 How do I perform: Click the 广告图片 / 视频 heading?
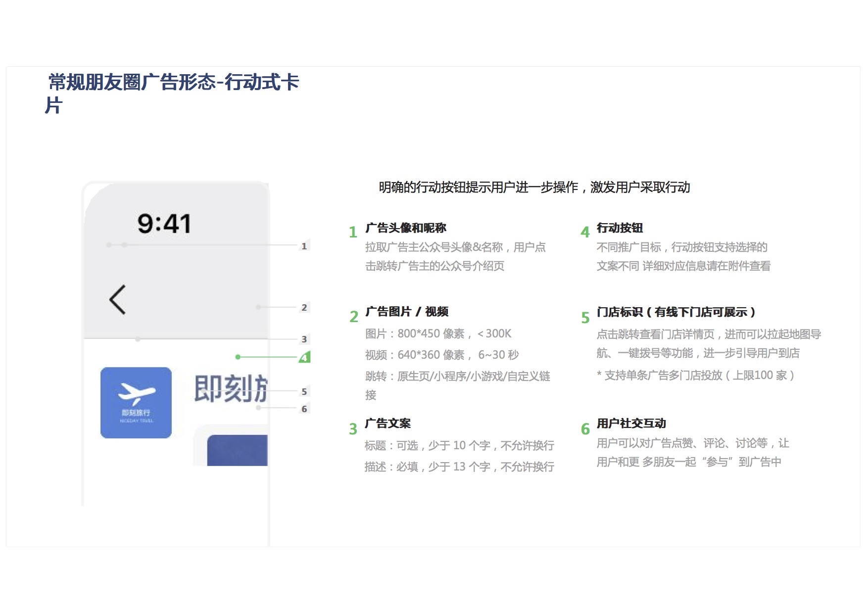tap(406, 312)
